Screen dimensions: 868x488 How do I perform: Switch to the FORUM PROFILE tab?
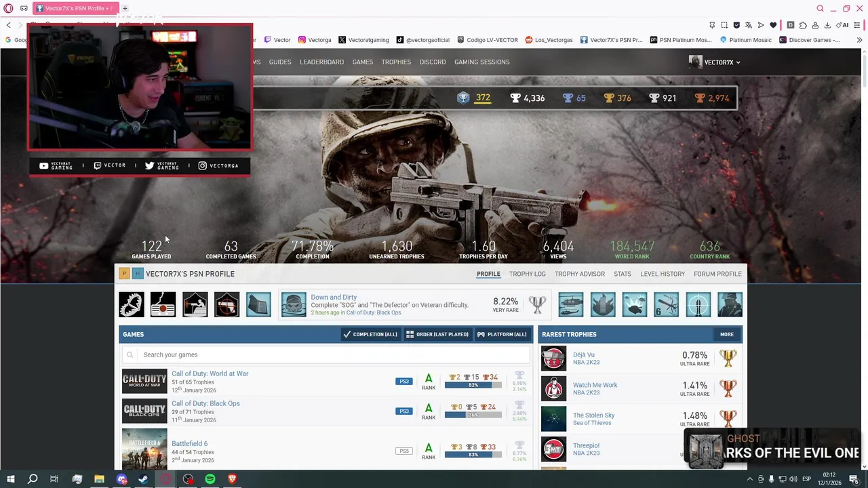717,274
